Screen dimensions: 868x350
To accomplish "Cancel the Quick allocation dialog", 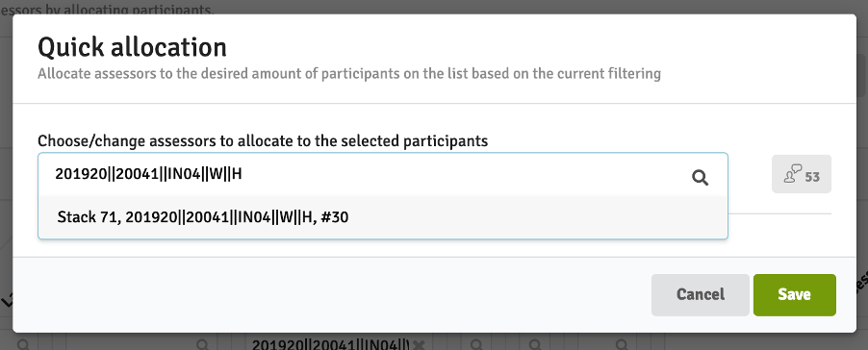I will pos(700,294).
